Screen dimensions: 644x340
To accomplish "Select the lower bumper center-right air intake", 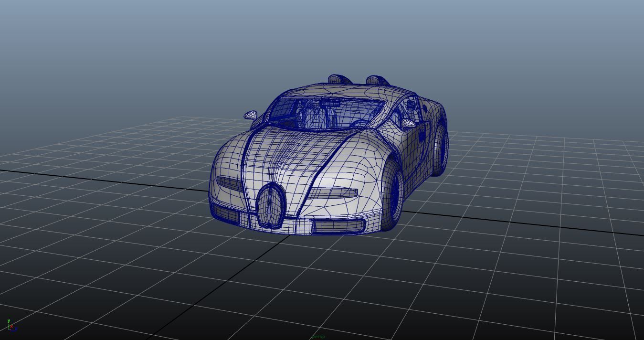I will pyautogui.click(x=338, y=226).
